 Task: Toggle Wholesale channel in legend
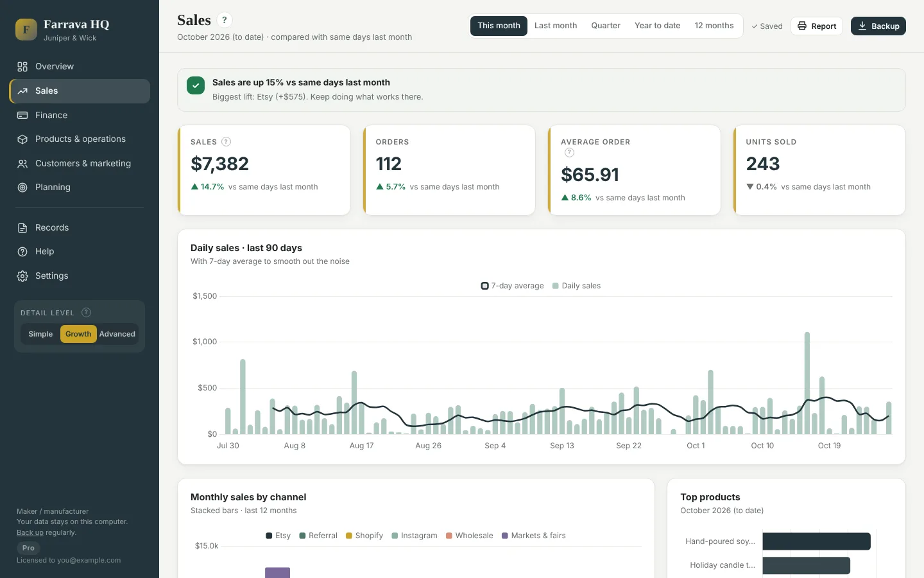pyautogui.click(x=470, y=536)
